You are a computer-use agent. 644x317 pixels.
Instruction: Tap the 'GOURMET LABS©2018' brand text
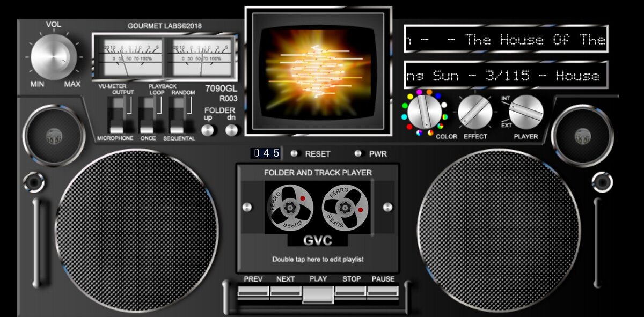[165, 26]
